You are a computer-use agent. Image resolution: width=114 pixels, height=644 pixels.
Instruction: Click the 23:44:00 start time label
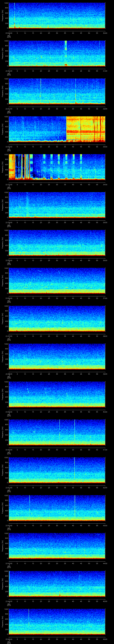[9, 601]
